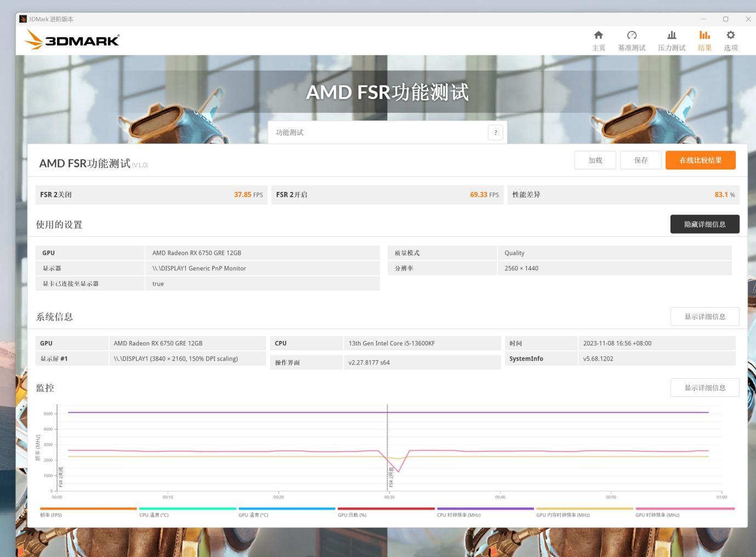Screen dimensions: 756x557
Task: Click the v5.68.1202 SystemInfo value
Action: (x=598, y=359)
